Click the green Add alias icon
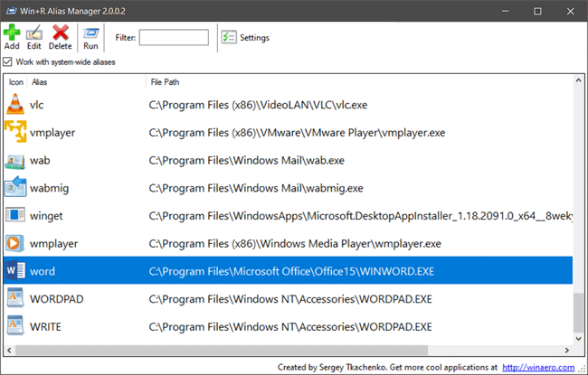Screen dimensions: 588x375 click(12, 33)
